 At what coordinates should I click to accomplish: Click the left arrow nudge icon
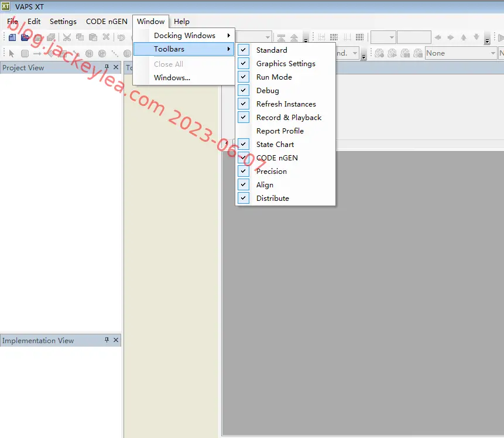(438, 37)
